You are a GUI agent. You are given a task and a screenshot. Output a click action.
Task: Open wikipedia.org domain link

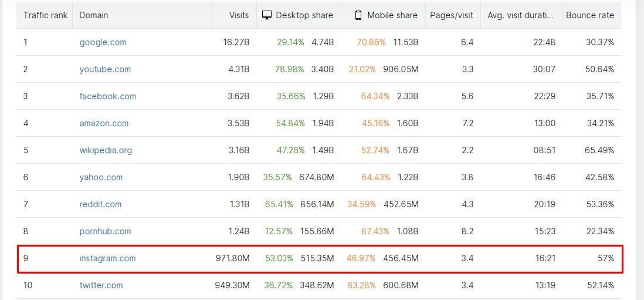[x=106, y=150]
